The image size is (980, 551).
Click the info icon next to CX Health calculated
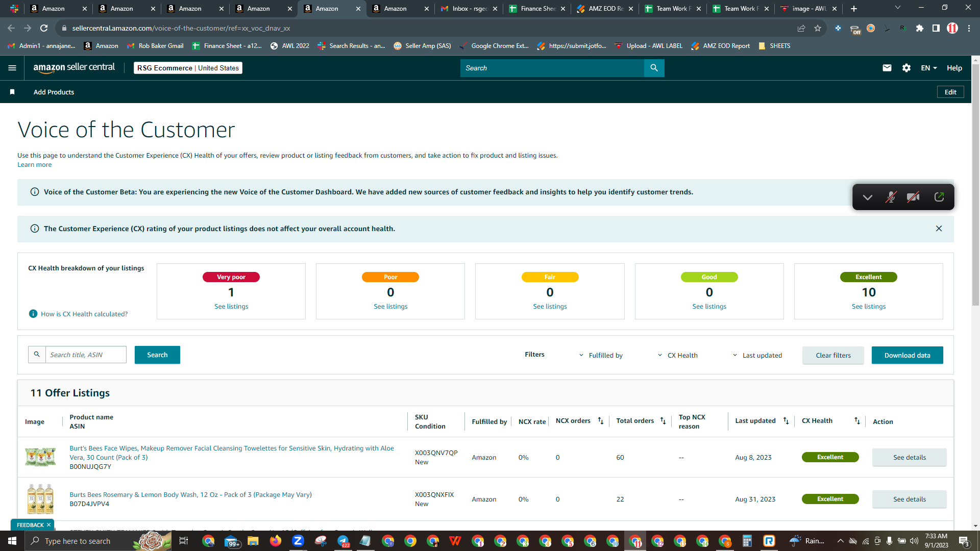tap(33, 314)
